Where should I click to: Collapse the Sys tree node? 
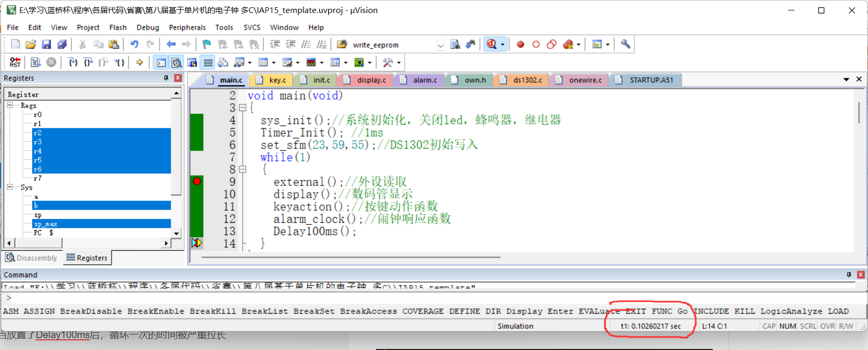10,187
